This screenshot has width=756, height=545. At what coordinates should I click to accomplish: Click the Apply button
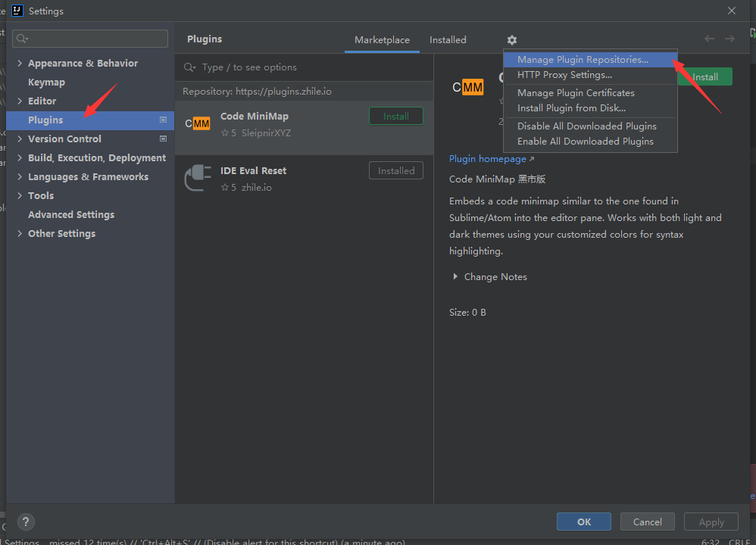pos(711,522)
